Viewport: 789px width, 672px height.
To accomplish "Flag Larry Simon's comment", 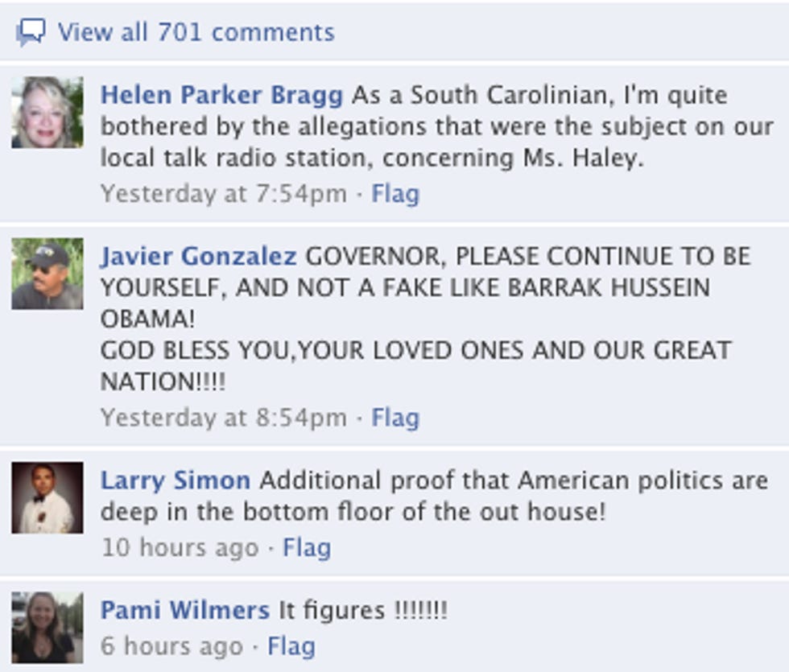I will [307, 548].
